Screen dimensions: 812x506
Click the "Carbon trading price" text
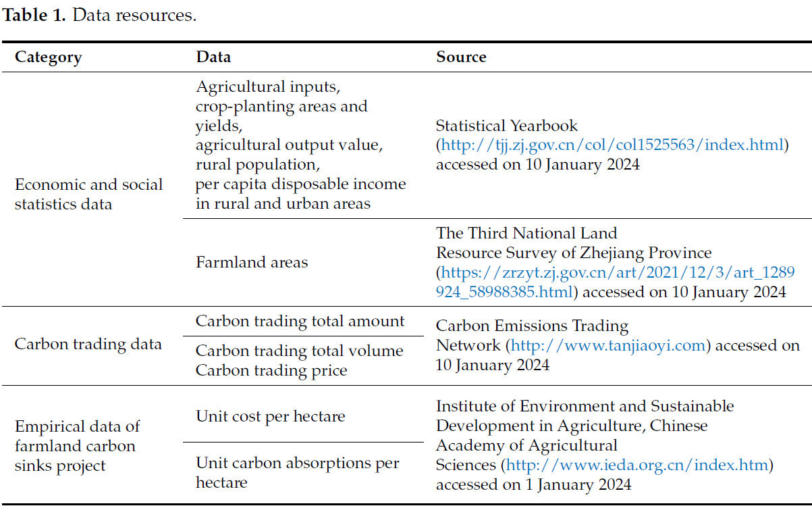click(271, 370)
